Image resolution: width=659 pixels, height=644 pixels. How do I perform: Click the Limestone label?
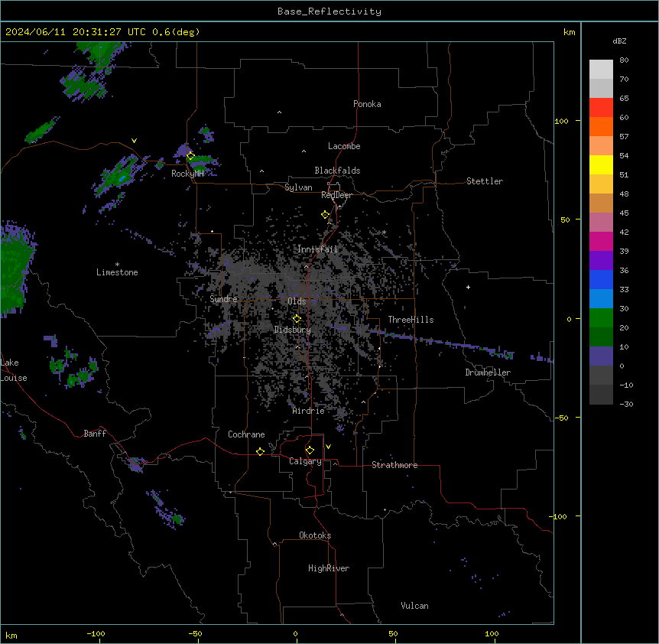coord(117,272)
